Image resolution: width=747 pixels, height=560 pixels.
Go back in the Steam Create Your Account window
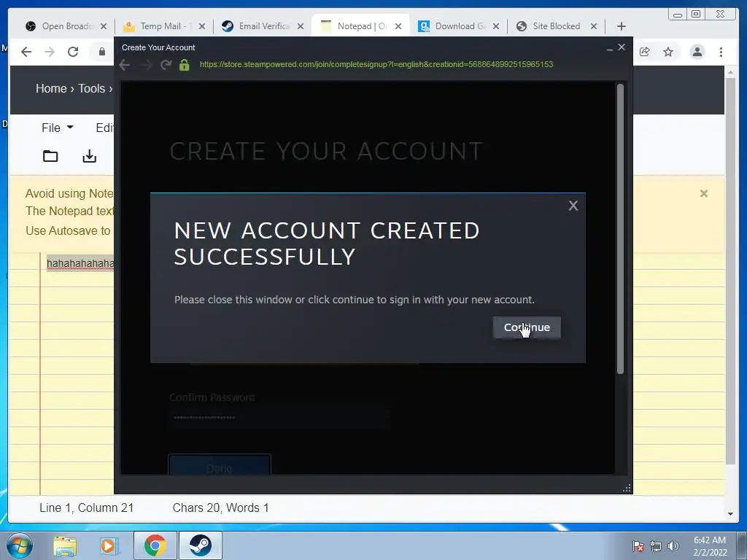click(x=124, y=65)
